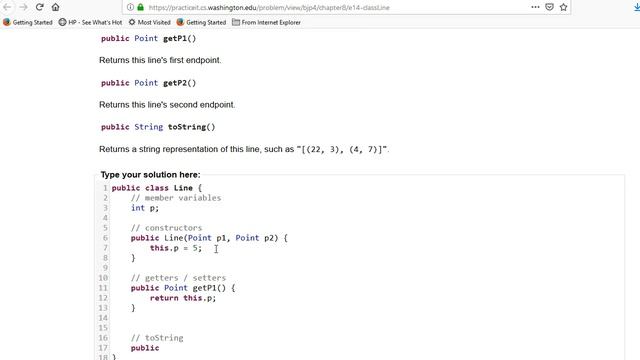This screenshot has width=640, height=360.
Task: Bookmark this page with the star
Action: point(564,7)
